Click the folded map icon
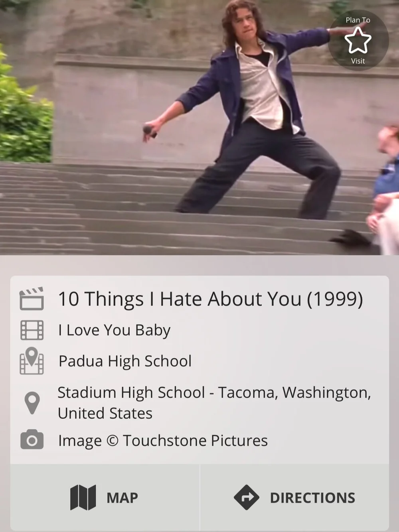Viewport: 399px width, 532px height. [83, 497]
